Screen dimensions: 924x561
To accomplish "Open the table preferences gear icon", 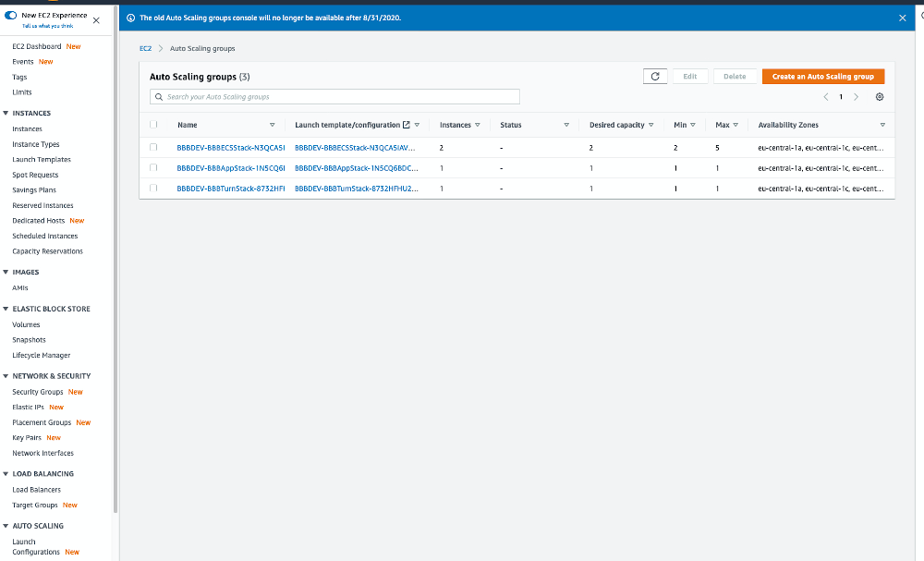I will click(879, 96).
